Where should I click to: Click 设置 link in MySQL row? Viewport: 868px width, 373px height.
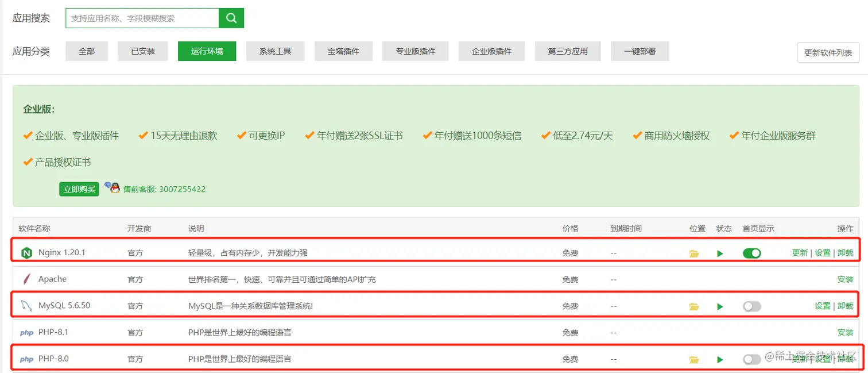pyautogui.click(x=823, y=306)
